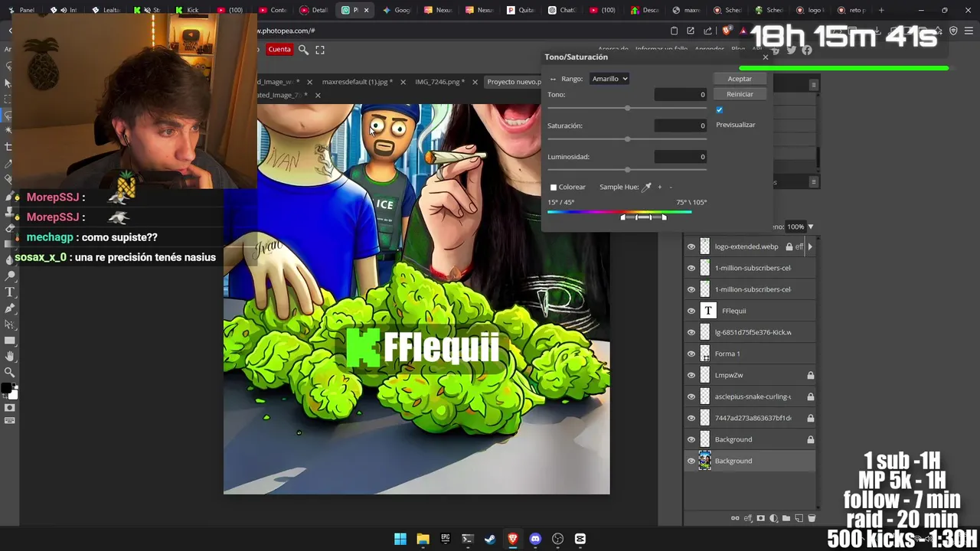
Task: Create new adjustment layer icon
Action: (773, 518)
